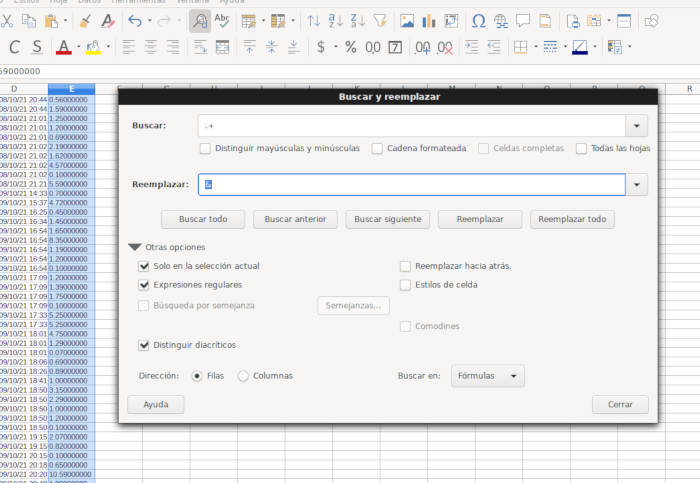Click the Paste clipboard icon

coord(51,21)
